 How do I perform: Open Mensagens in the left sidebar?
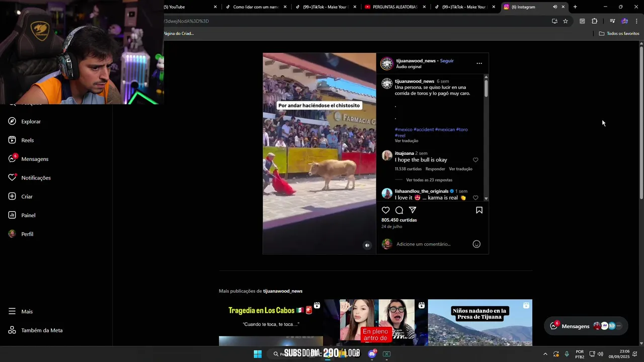pos(28,159)
